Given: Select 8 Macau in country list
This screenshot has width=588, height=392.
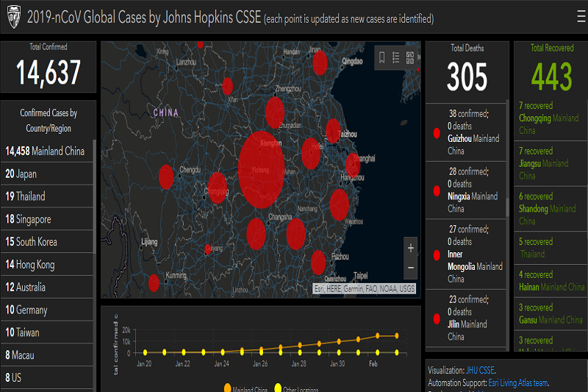Looking at the screenshot, I should coord(46,355).
